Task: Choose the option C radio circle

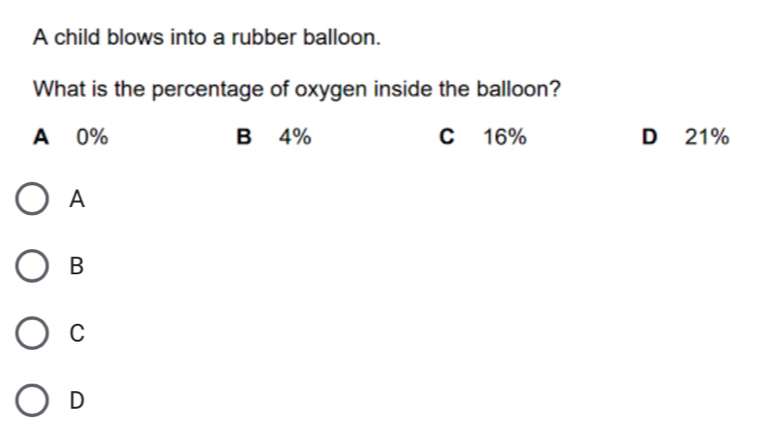Action: [x=33, y=333]
